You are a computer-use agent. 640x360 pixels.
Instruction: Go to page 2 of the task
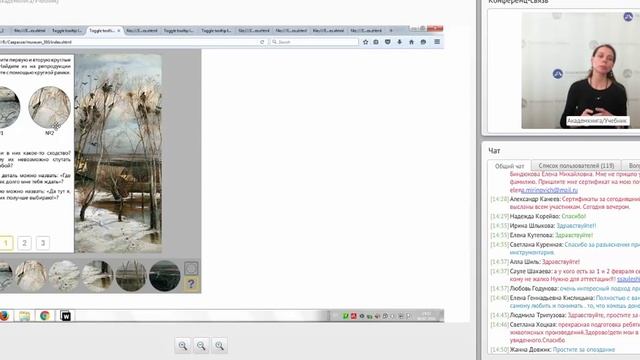point(24,243)
